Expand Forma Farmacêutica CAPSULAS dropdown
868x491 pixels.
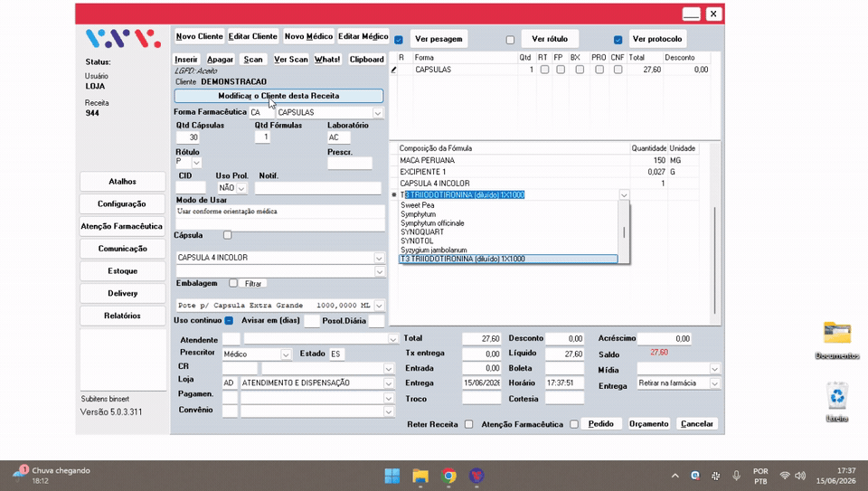point(378,113)
